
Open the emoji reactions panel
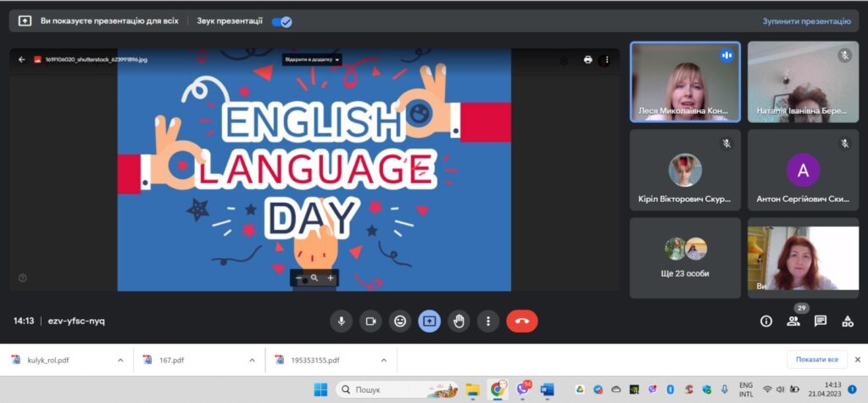point(400,321)
